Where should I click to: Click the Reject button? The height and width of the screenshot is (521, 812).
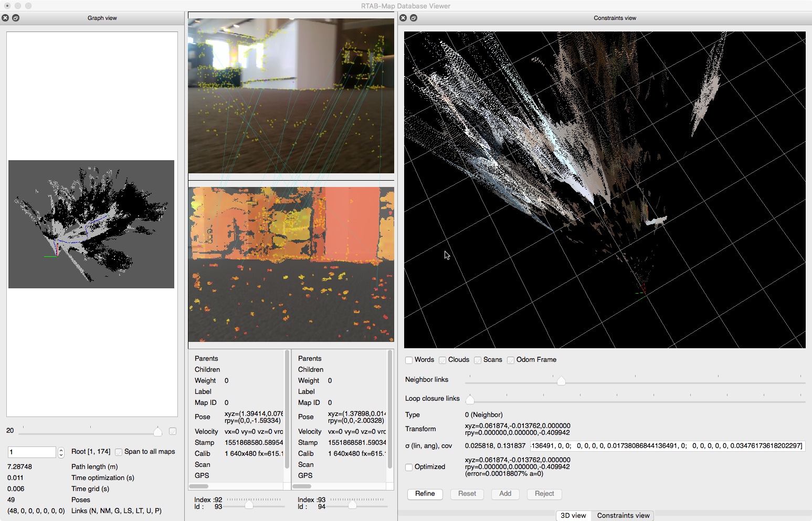(544, 494)
